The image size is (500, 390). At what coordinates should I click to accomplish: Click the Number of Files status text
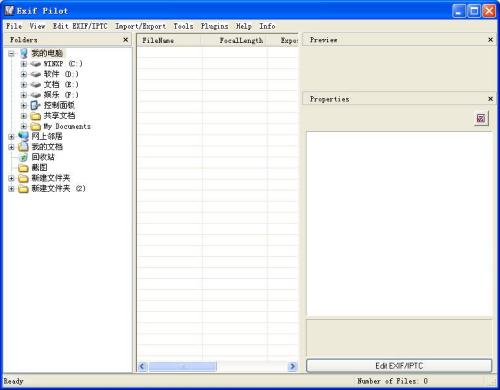(392, 381)
